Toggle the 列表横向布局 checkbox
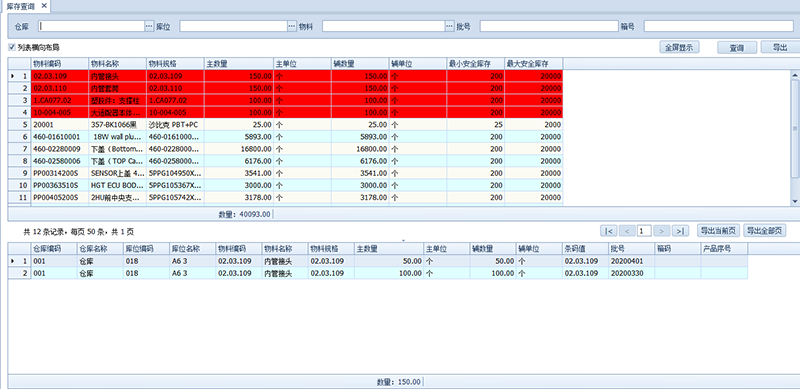800x389 pixels. (12, 47)
